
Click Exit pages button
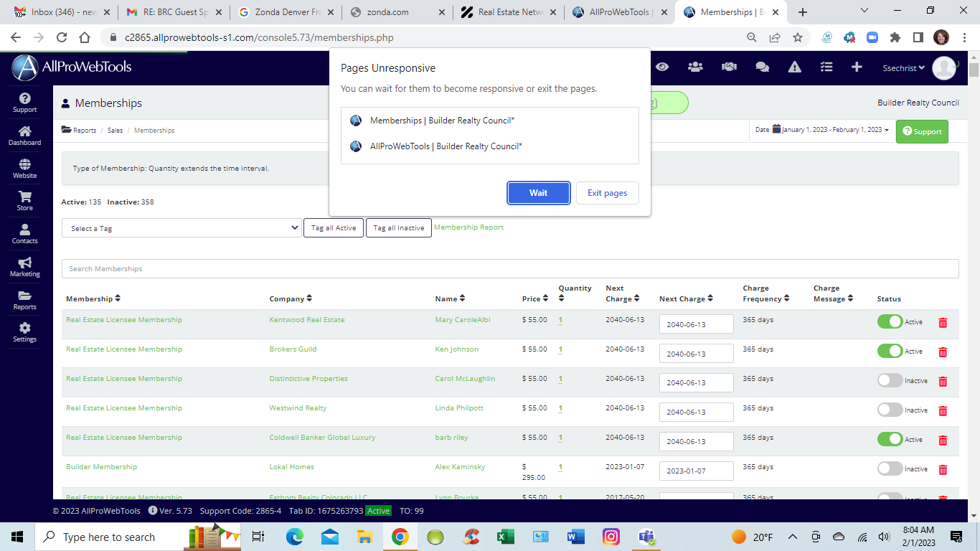[x=608, y=193]
